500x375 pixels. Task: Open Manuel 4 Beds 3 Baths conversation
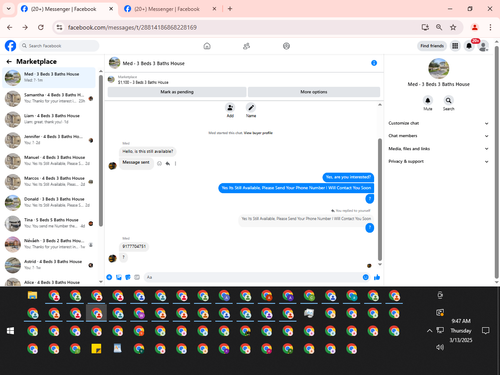49,161
